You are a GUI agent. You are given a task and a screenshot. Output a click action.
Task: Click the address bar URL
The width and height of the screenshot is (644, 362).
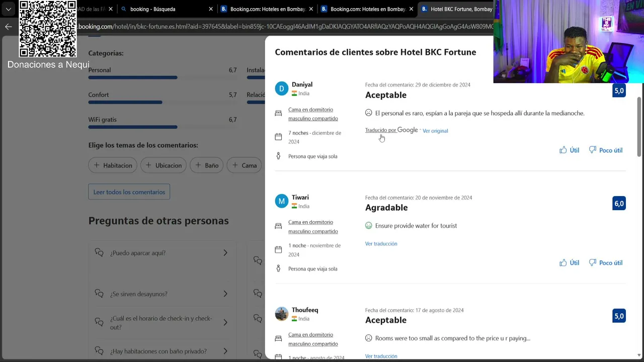point(285,27)
